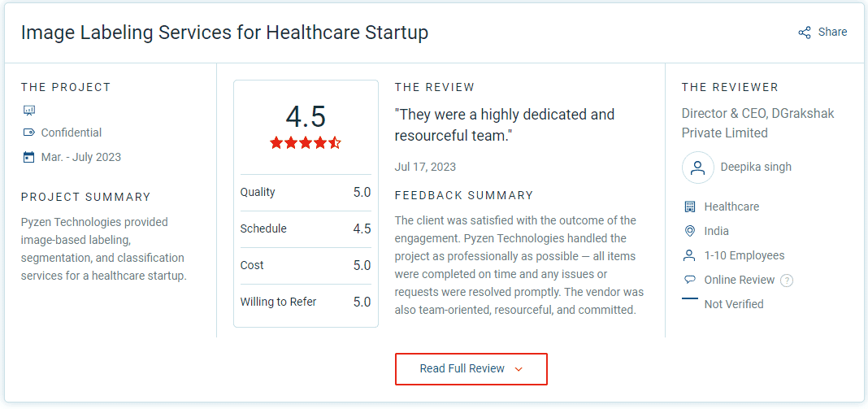Click the Image Labeling Services review title
The height and width of the screenshot is (409, 868).
tap(224, 33)
